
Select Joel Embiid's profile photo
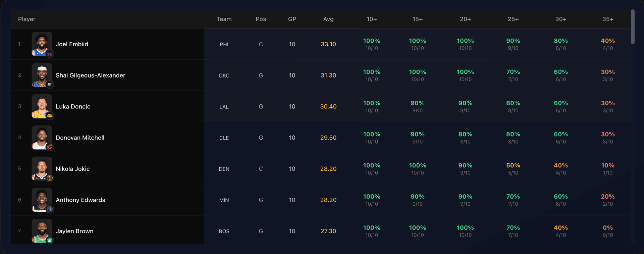tap(42, 44)
